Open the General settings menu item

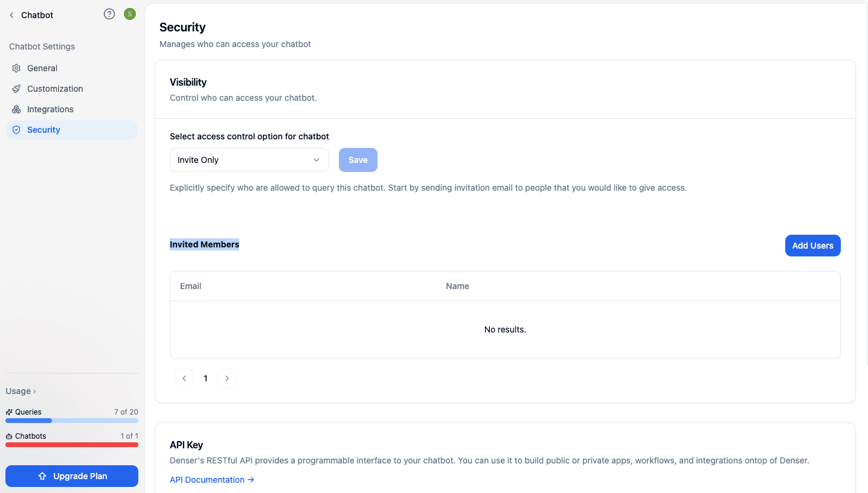pos(42,68)
